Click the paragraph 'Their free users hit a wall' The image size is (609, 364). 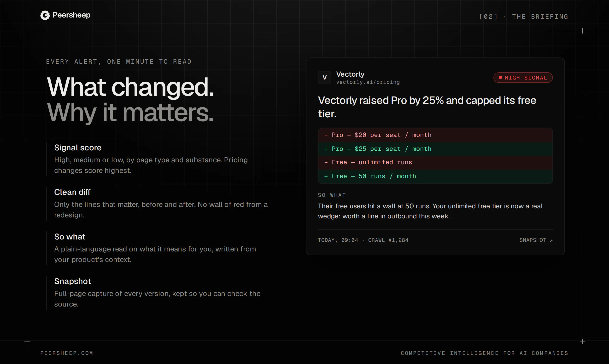pyautogui.click(x=430, y=211)
